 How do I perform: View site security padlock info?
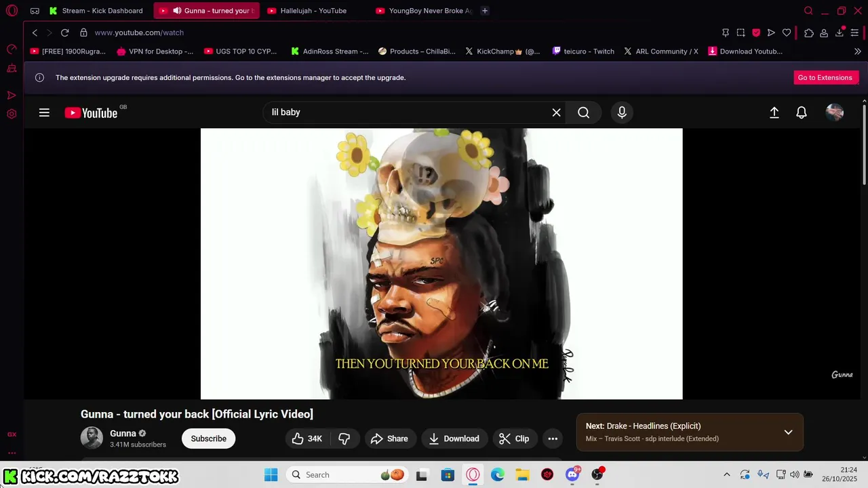click(83, 33)
